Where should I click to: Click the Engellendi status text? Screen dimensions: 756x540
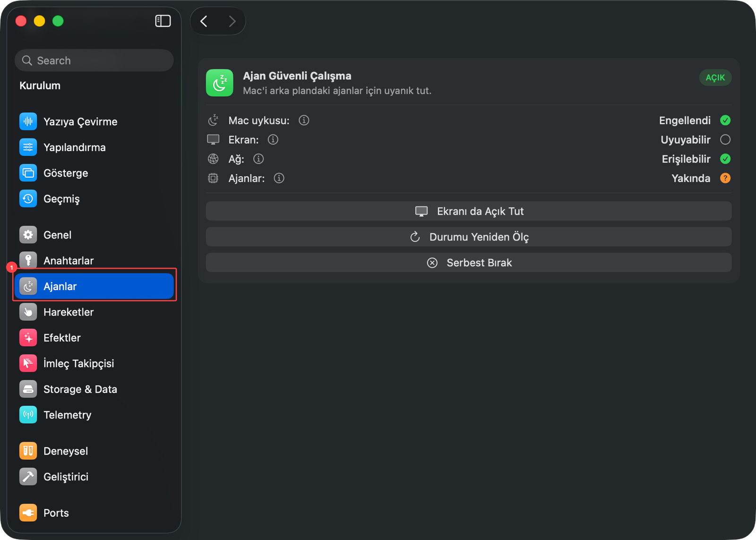click(x=685, y=120)
